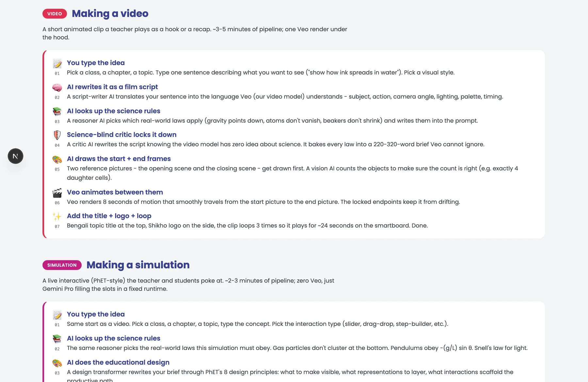Click the text 'A script-writer AI translates your sentence'
The width and height of the screenshot is (588, 382).
[x=285, y=97]
